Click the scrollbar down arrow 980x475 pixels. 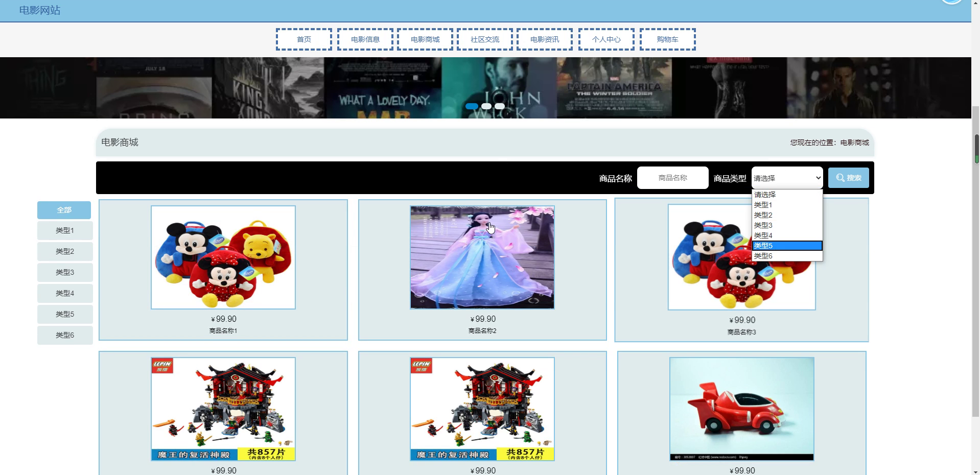(976, 471)
